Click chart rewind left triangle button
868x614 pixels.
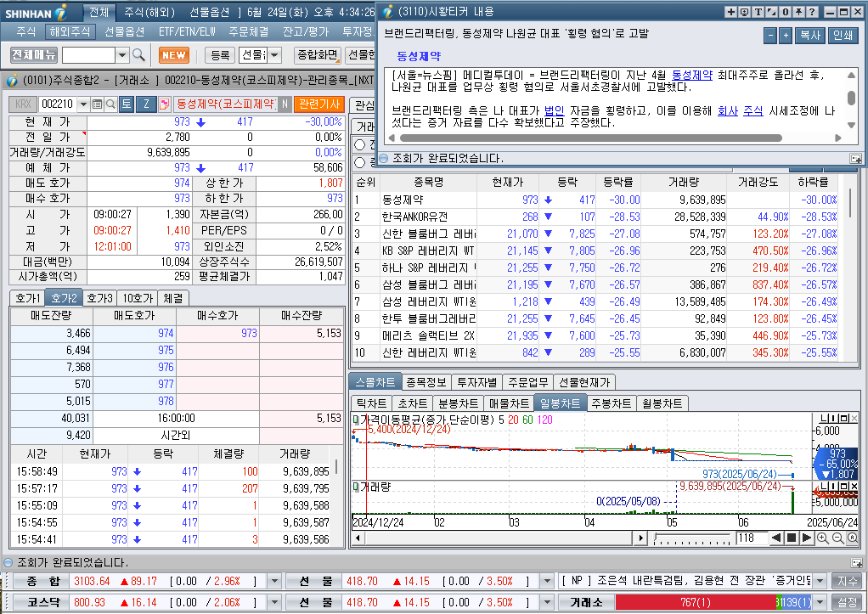click(x=776, y=538)
